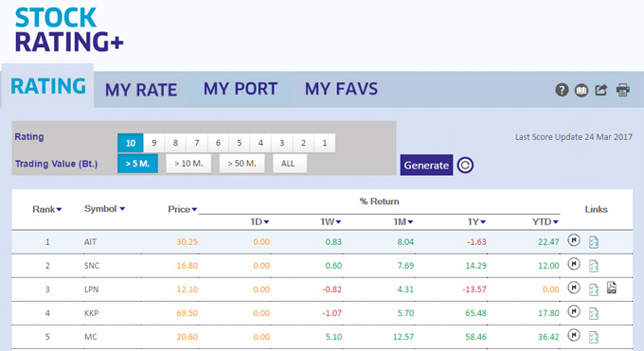Click MC YTD value 36.42

tap(548, 338)
